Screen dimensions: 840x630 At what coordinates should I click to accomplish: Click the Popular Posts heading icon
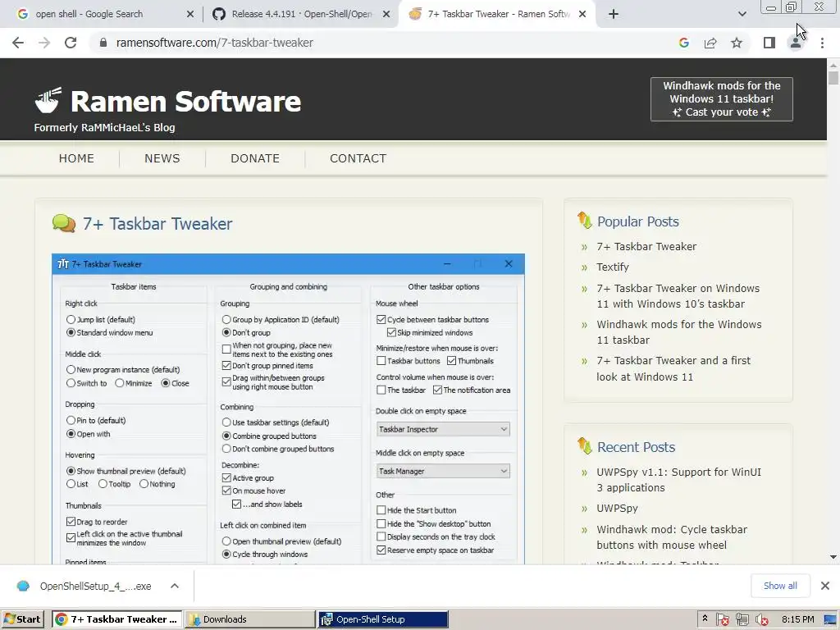pyautogui.click(x=584, y=220)
